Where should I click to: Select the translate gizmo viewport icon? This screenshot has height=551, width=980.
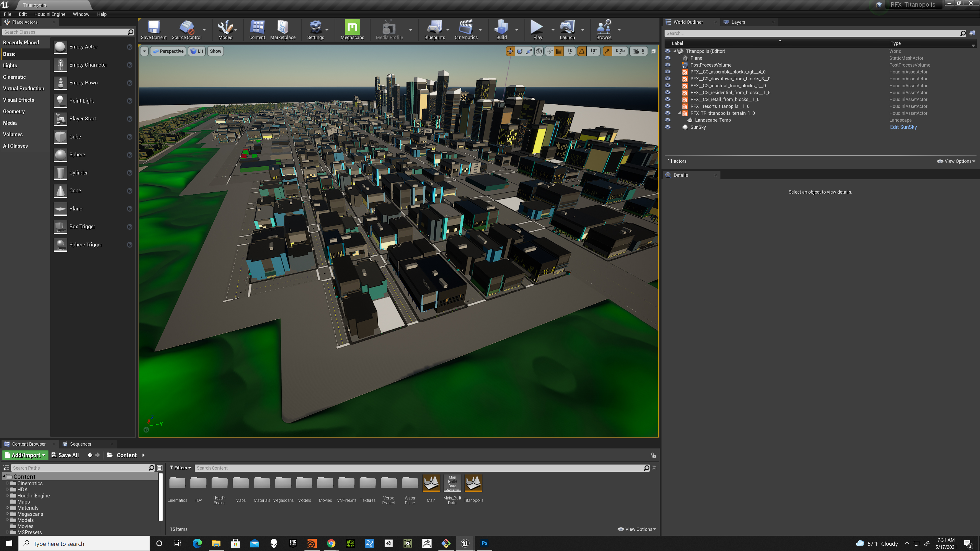pos(510,51)
